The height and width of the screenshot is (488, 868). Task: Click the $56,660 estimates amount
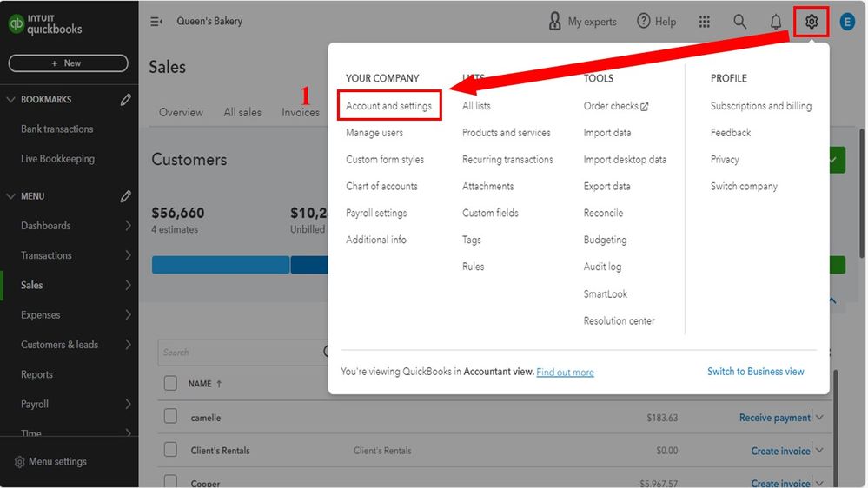click(x=178, y=213)
